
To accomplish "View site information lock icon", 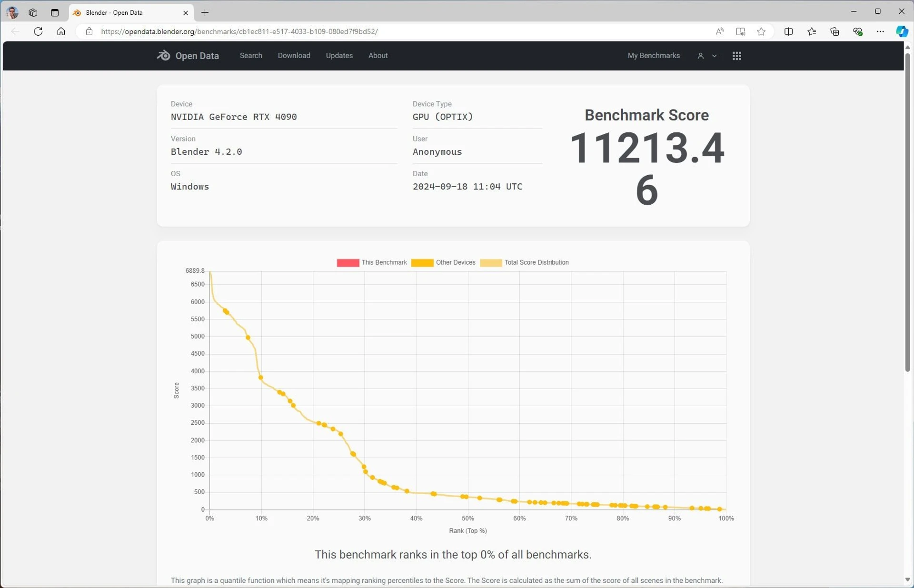I will point(89,31).
